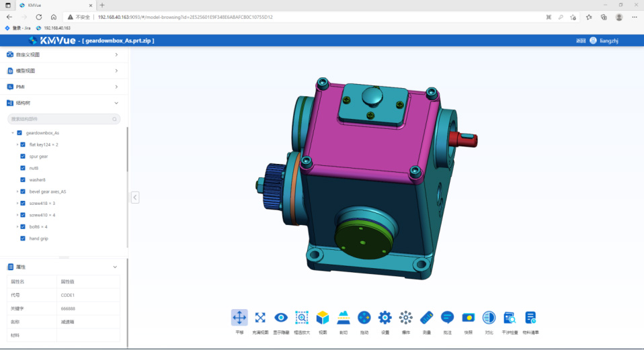Select the 剖切 section cut tool
Screen dimensions: 644x350
tap(344, 318)
